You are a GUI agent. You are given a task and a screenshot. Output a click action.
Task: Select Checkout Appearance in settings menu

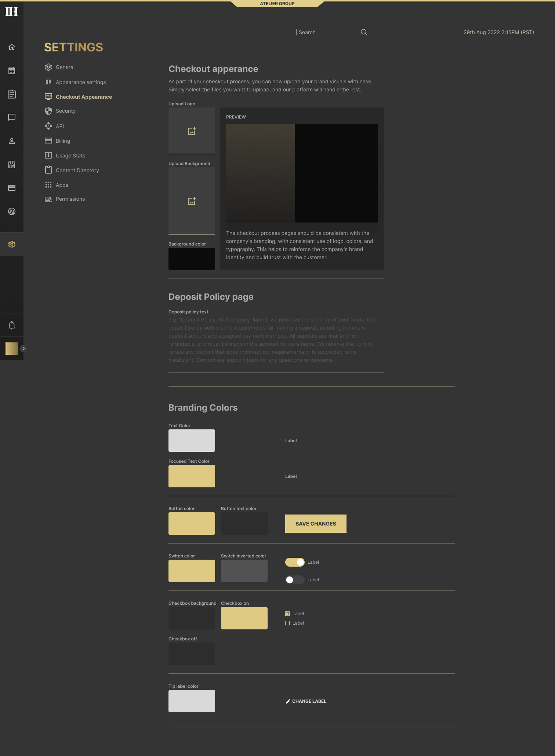(x=78, y=97)
